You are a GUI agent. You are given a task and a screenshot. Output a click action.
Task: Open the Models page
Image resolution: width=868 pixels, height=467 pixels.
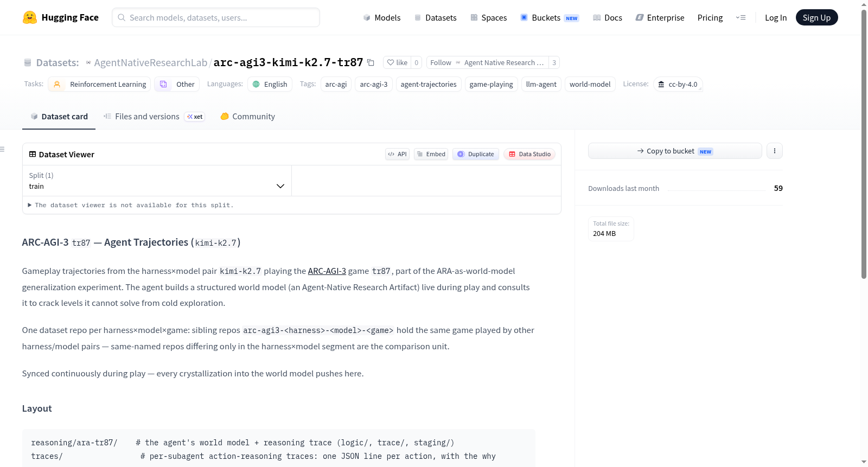(x=382, y=17)
